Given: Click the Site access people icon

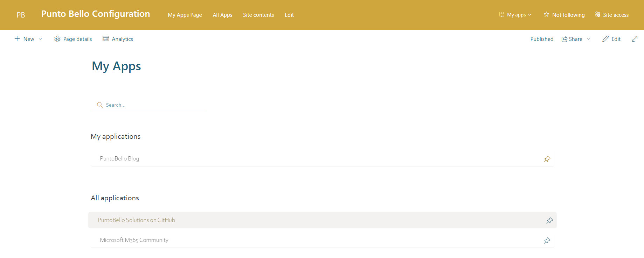Looking at the screenshot, I should point(597,14).
